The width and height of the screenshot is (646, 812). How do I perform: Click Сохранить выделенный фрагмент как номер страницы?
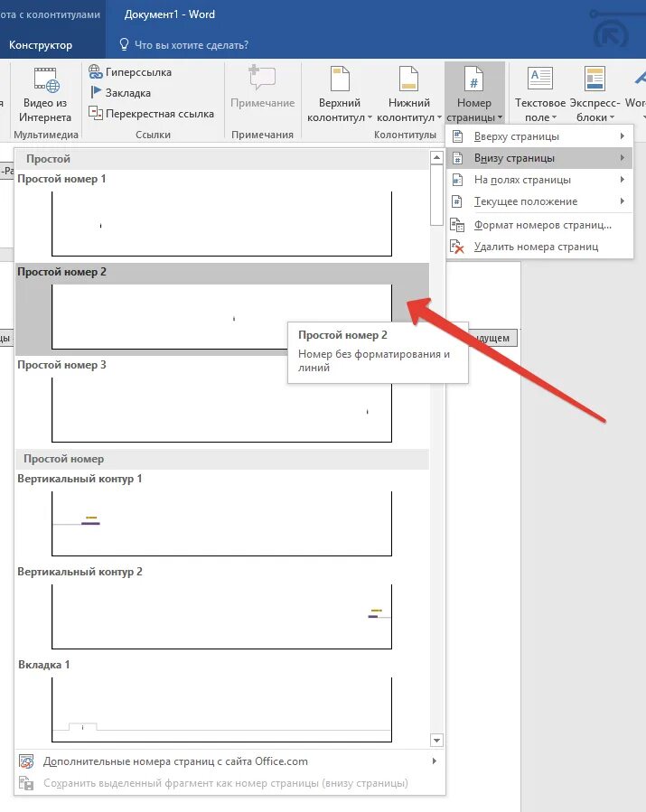click(229, 783)
